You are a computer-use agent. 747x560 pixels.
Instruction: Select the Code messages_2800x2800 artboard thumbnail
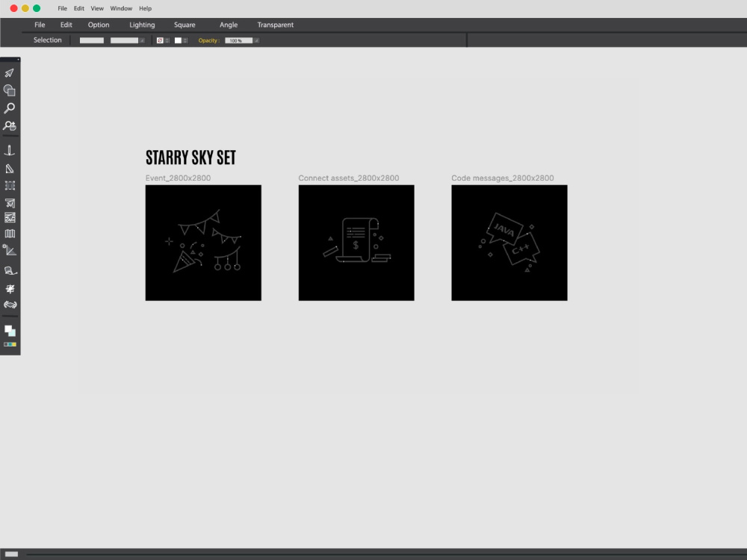[509, 243]
